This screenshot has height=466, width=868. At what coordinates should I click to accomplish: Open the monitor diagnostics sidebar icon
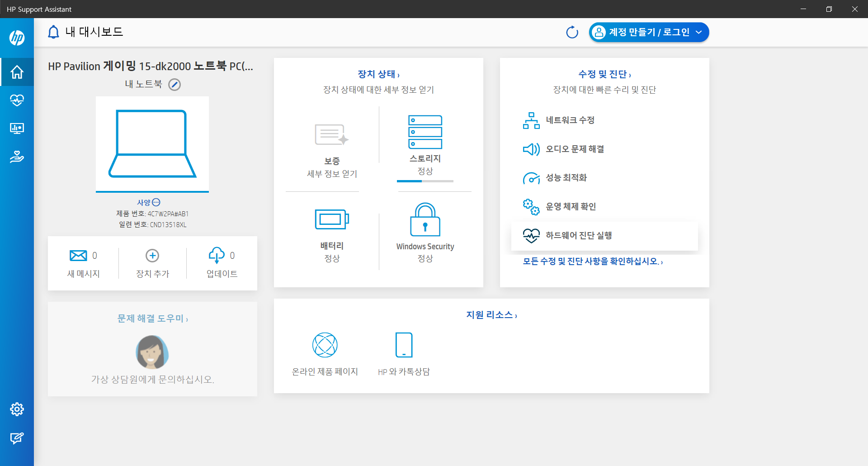(x=17, y=128)
